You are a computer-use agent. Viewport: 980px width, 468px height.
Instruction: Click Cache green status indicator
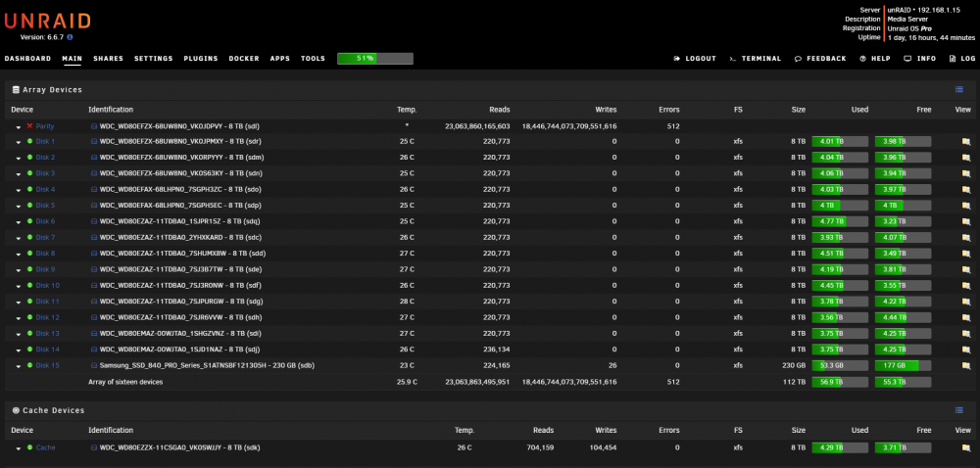[x=29, y=447]
